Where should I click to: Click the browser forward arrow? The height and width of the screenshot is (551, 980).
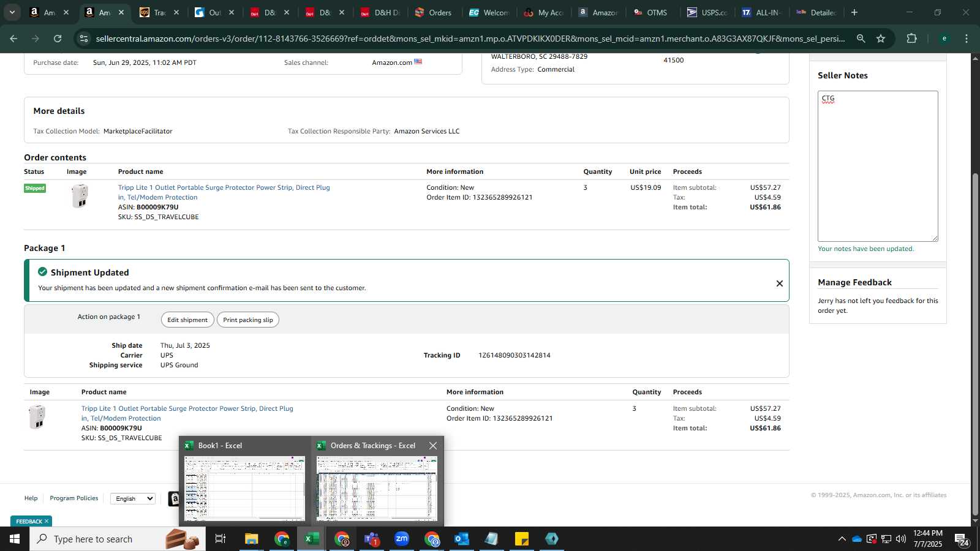[x=36, y=39]
